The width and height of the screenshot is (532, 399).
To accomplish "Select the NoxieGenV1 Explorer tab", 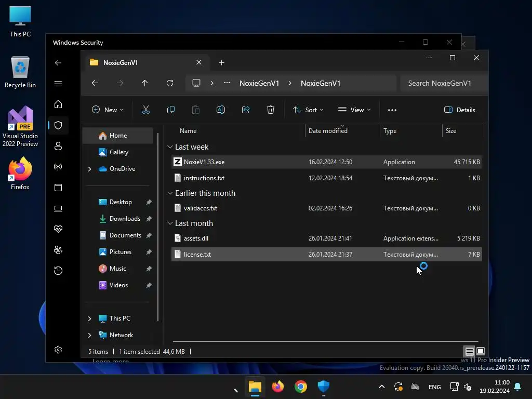I will point(146,62).
